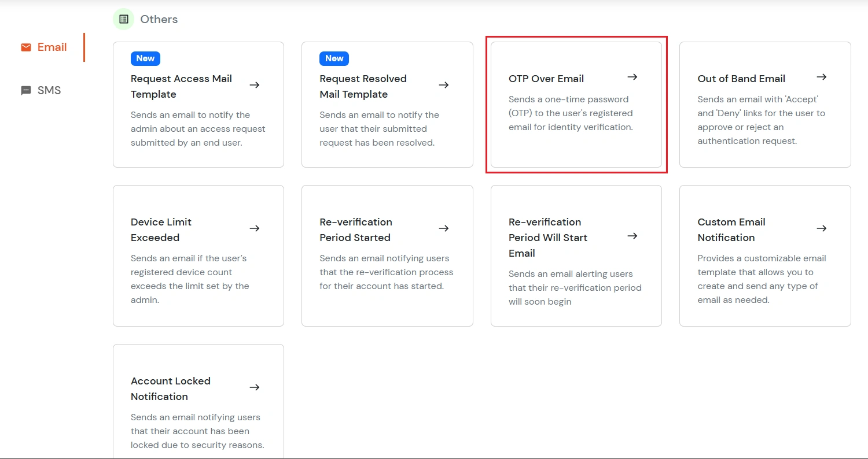Open the OTP Over Email template card
The width and height of the screenshot is (868, 459).
pos(576,105)
